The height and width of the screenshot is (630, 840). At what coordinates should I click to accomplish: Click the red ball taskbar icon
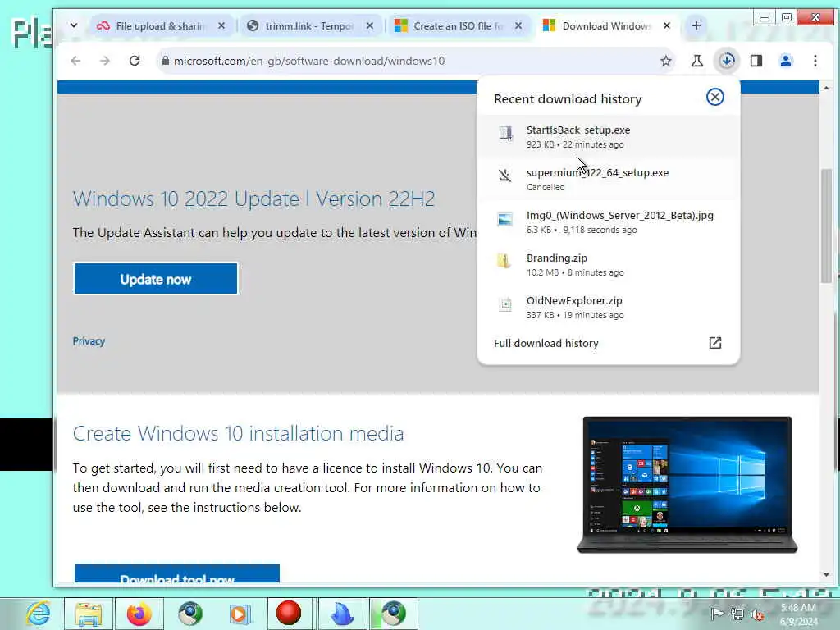[289, 614]
